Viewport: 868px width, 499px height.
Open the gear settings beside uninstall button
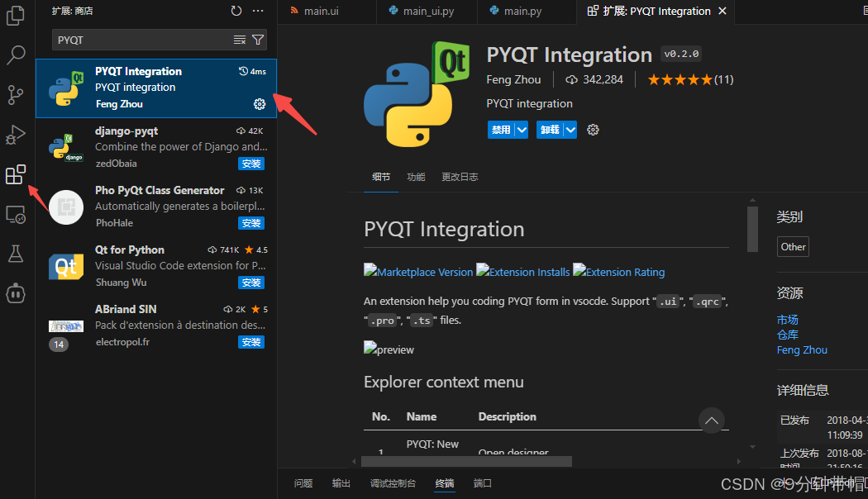coord(593,130)
